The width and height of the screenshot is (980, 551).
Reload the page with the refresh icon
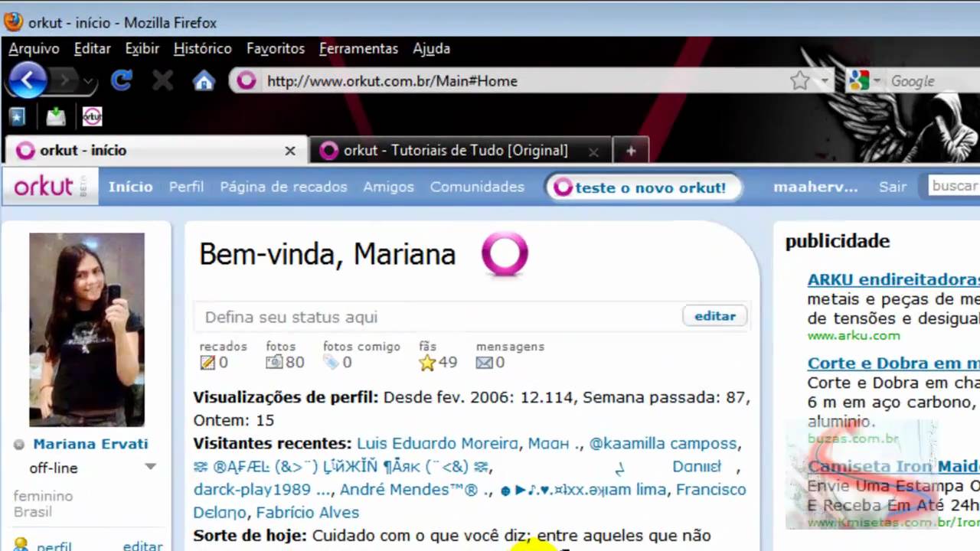click(122, 80)
